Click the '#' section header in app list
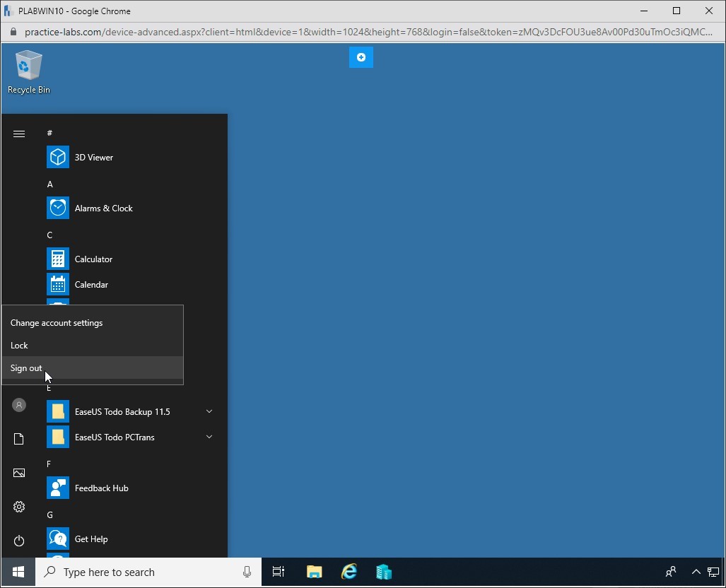The image size is (726, 588). 49,134
